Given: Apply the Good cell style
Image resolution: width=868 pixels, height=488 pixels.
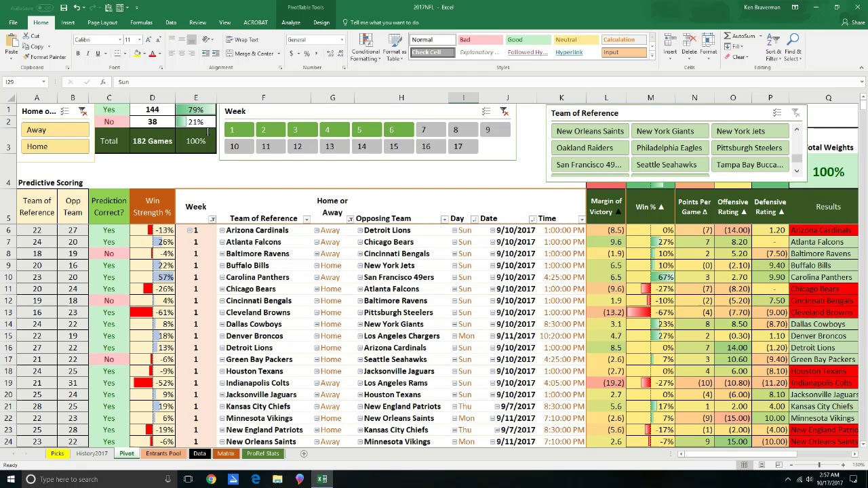Looking at the screenshot, I should (528, 40).
